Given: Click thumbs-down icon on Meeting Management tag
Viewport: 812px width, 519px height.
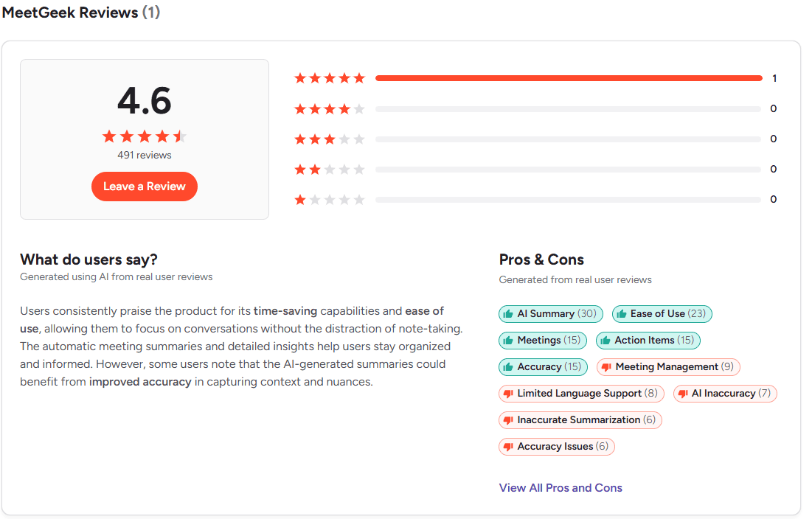Looking at the screenshot, I should tap(606, 367).
